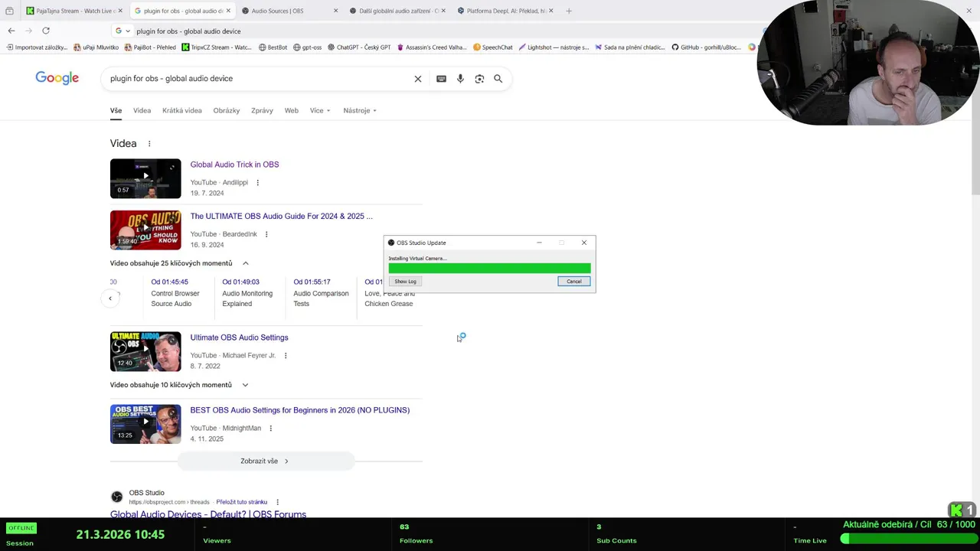The image size is (980, 551).
Task: Start voice search with the microphone icon
Action: point(460,79)
